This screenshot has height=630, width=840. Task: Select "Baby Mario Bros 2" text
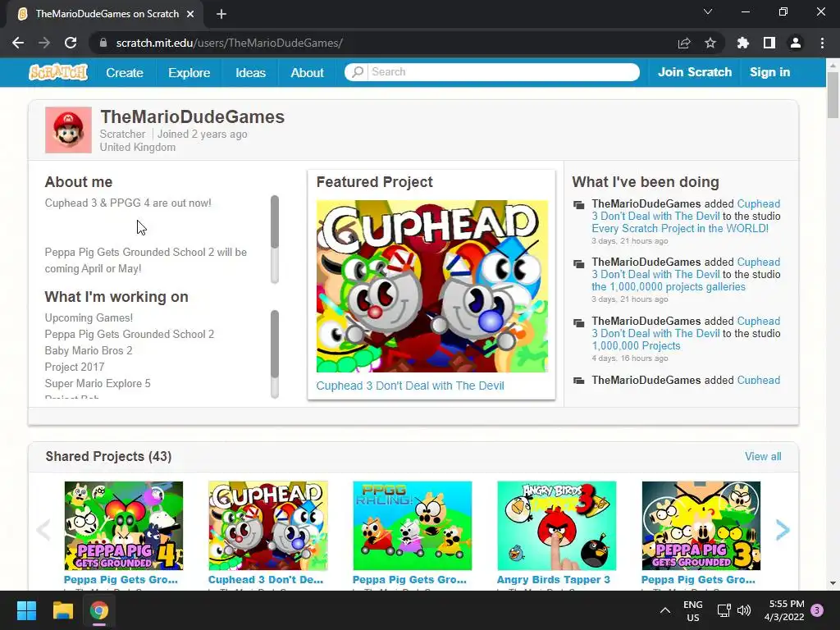89,350
